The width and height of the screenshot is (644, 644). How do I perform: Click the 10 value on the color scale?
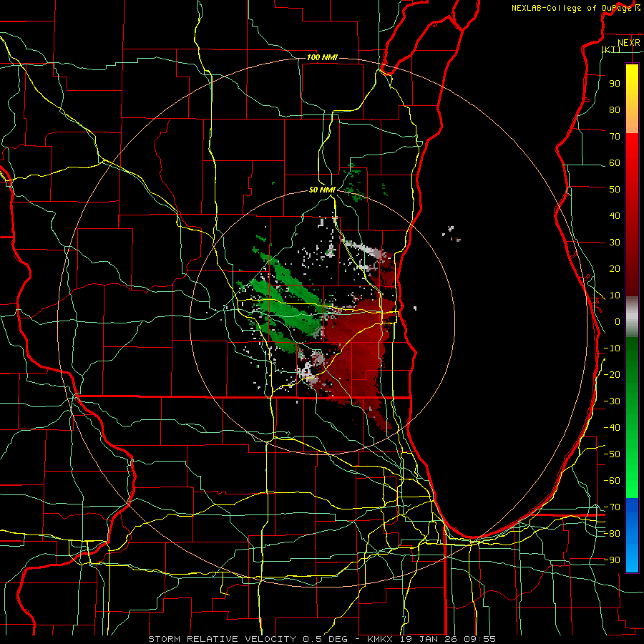click(x=615, y=296)
